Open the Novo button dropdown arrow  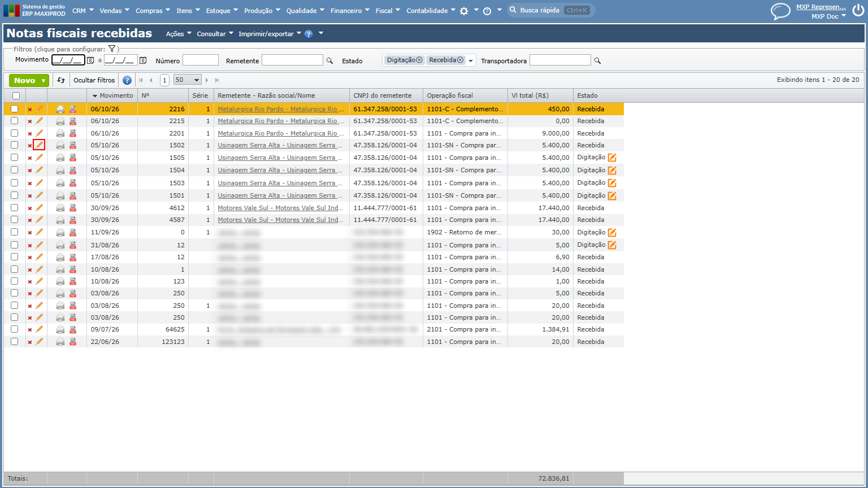click(44, 81)
